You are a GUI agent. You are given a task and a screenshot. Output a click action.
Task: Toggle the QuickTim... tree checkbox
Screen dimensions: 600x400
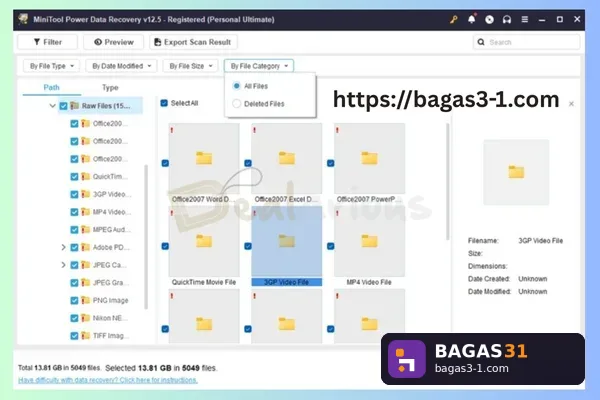(x=74, y=177)
